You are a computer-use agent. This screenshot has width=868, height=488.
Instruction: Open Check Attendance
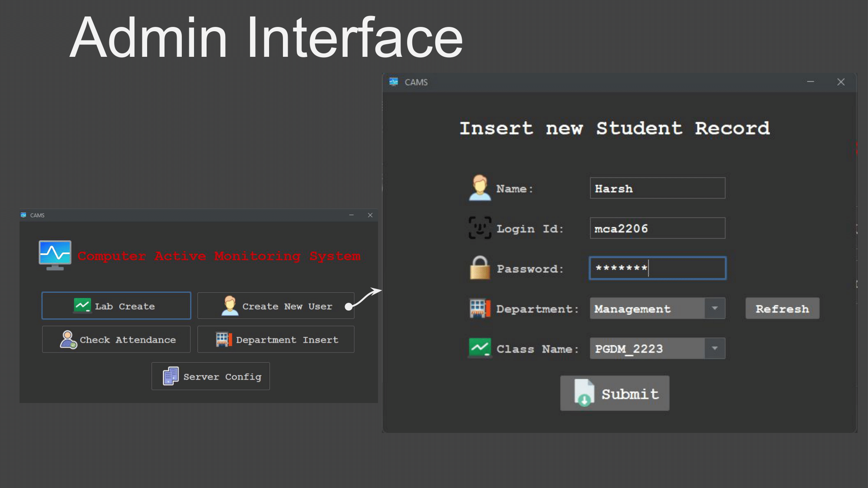(x=116, y=340)
